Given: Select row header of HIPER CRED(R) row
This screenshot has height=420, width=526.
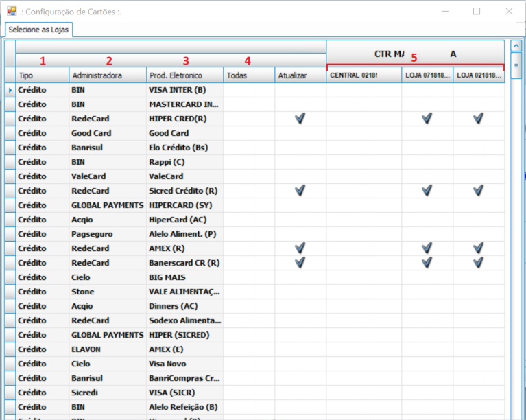Looking at the screenshot, I should [10, 119].
